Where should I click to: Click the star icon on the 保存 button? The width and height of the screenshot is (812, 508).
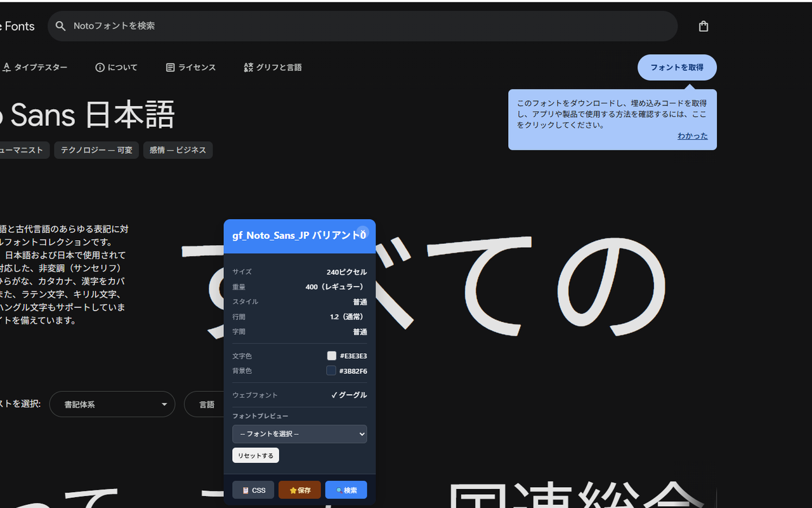tap(292, 490)
